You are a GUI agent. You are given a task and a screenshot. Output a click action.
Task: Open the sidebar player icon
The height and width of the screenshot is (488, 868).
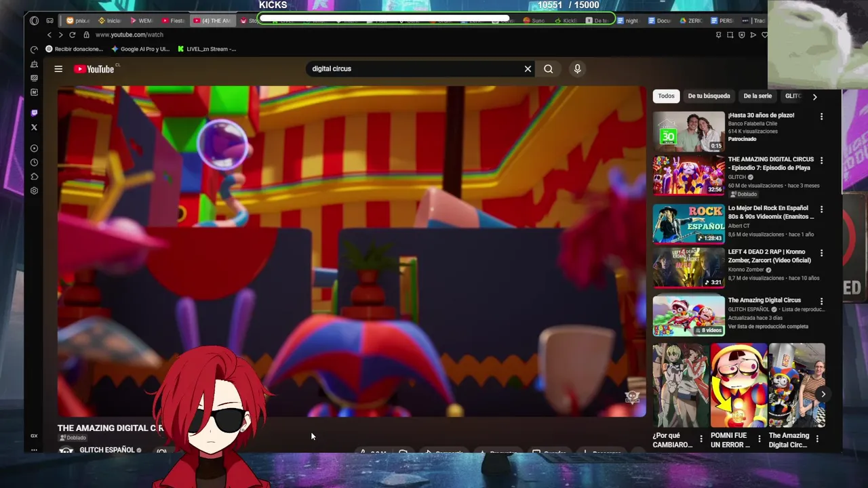34,148
